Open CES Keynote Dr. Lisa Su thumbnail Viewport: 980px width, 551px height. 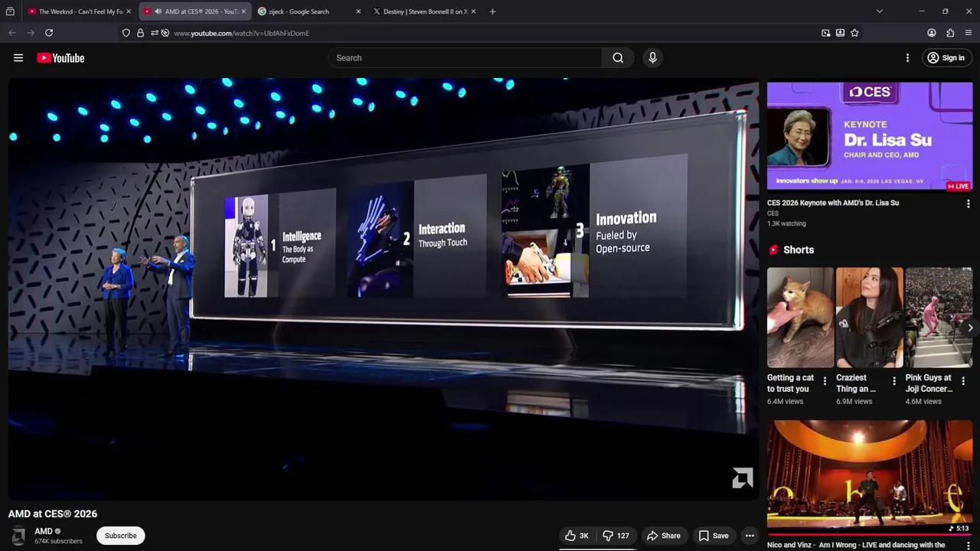[870, 137]
